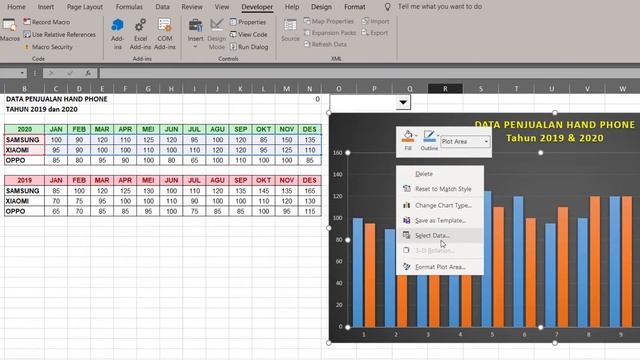Click the XML Export button
640x360 pixels.
coord(375,33)
